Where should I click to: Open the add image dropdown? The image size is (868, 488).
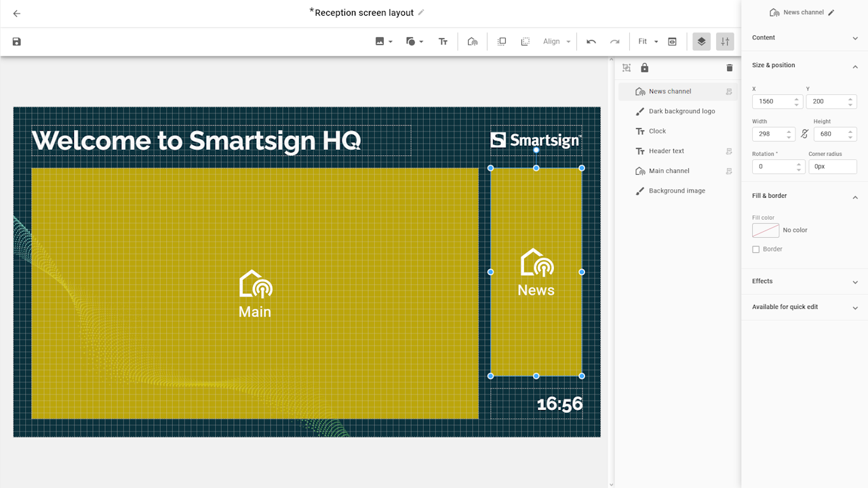coord(384,41)
